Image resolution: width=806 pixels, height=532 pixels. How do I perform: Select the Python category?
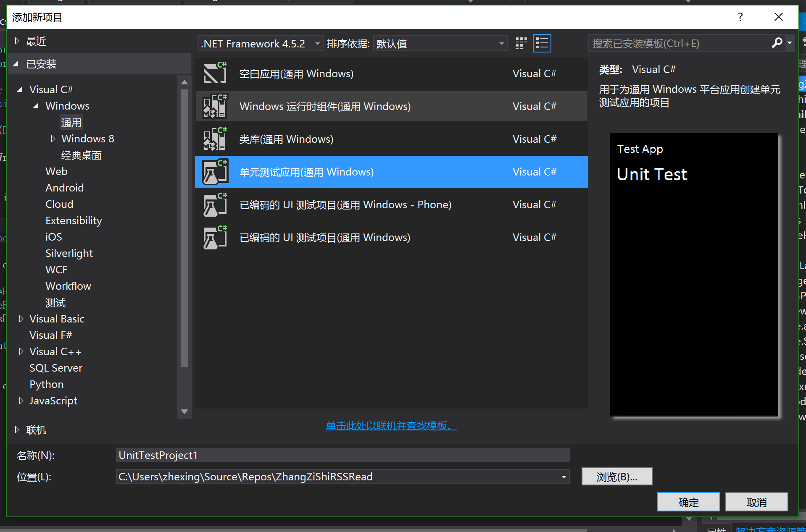pos(47,384)
